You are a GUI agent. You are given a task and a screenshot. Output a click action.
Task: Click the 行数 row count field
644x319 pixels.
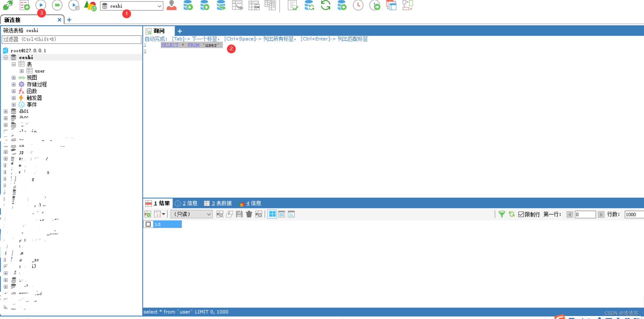(634, 214)
